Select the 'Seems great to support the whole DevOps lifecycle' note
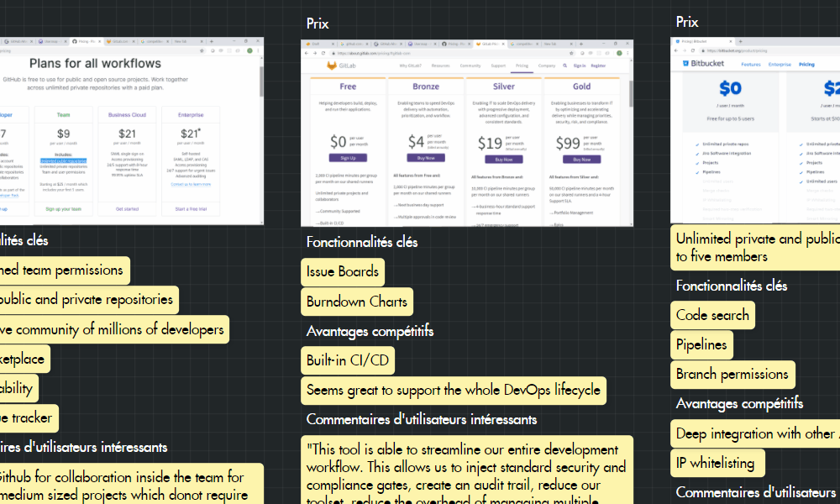 454,391
